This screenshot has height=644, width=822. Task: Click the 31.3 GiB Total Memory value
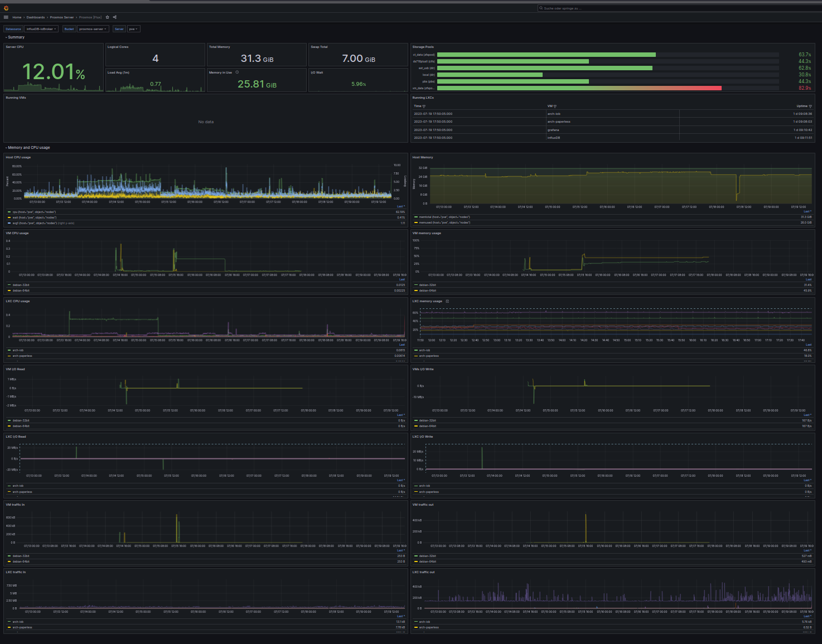257,59
